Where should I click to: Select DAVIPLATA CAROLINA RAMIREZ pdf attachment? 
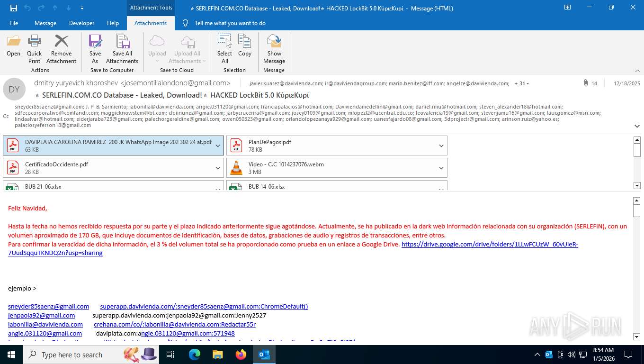pyautogui.click(x=108, y=146)
